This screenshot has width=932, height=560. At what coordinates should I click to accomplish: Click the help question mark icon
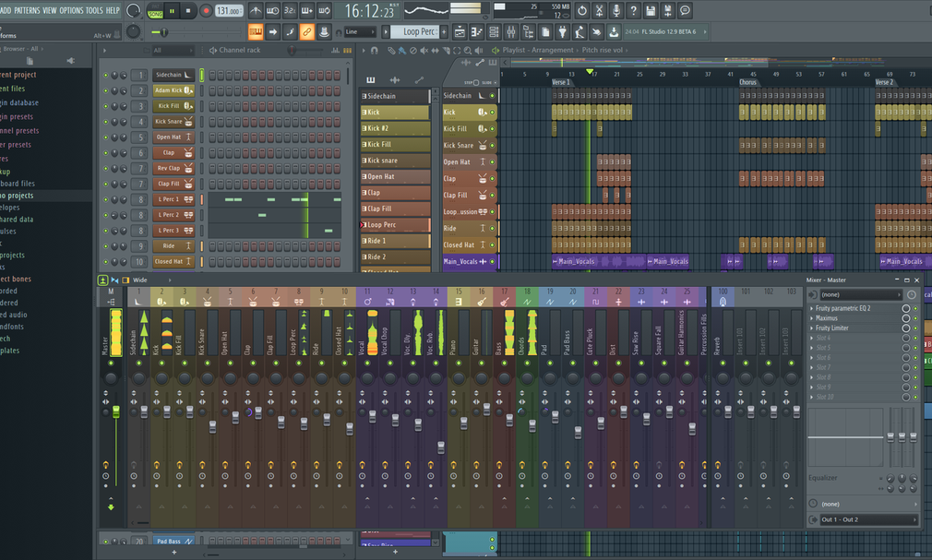[x=633, y=11]
